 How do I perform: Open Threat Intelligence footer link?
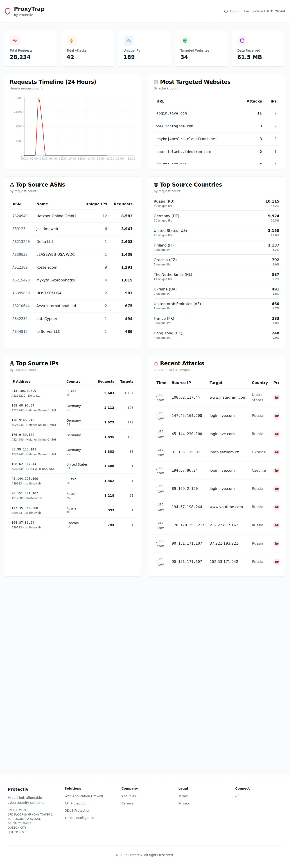pos(79,818)
